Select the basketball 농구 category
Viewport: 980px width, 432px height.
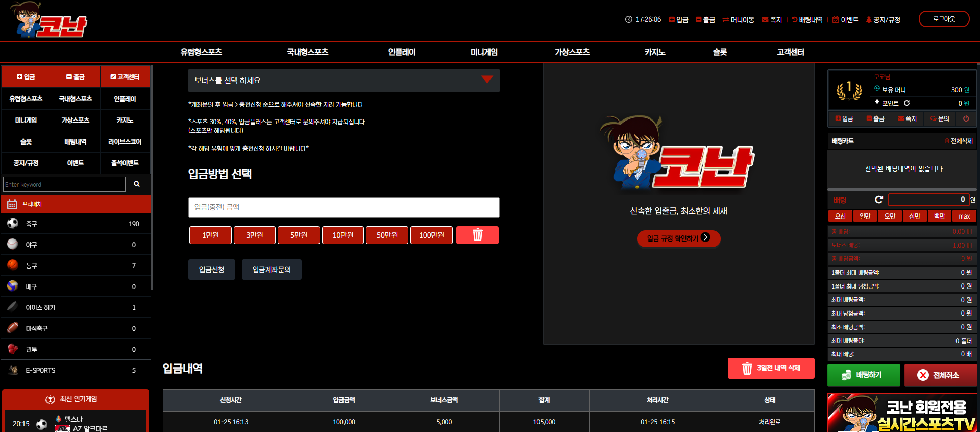tap(76, 266)
